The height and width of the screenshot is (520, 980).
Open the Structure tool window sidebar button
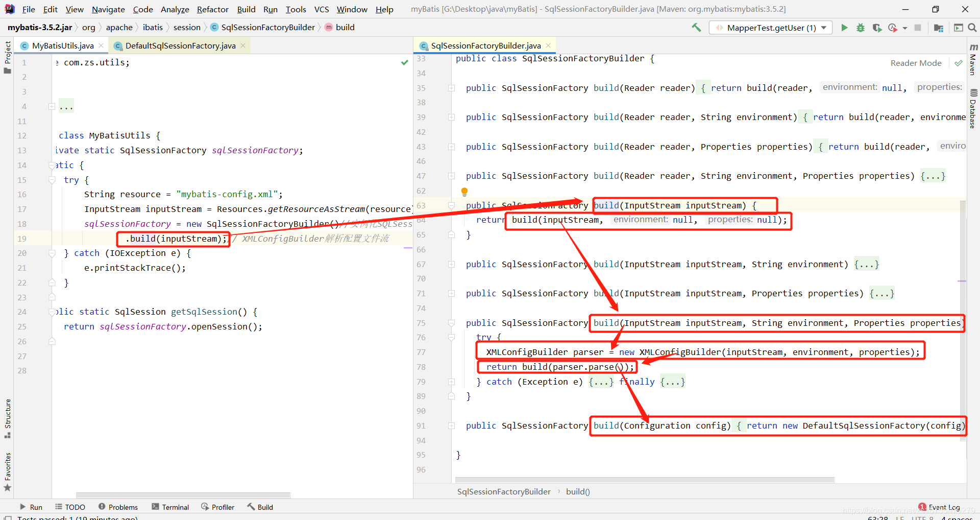tap(7, 419)
